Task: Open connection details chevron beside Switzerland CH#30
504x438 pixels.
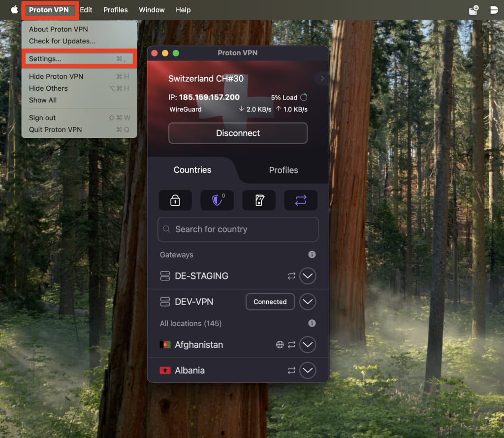Action: tap(322, 78)
